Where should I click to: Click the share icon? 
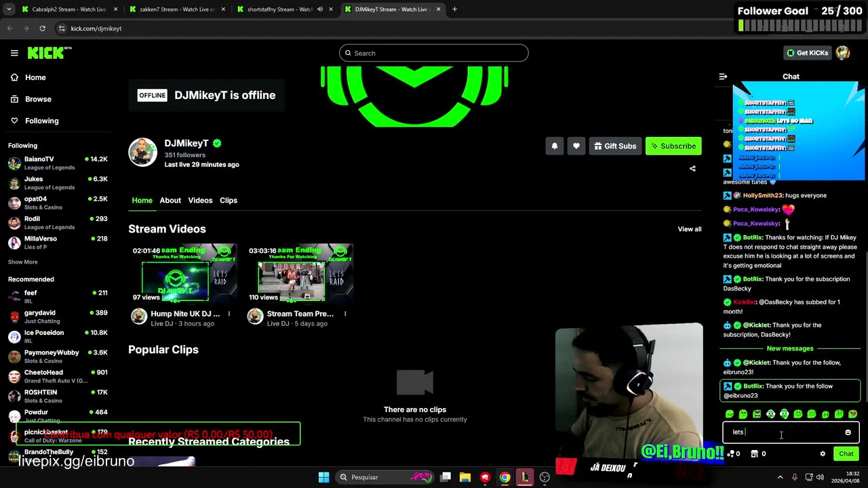point(692,168)
